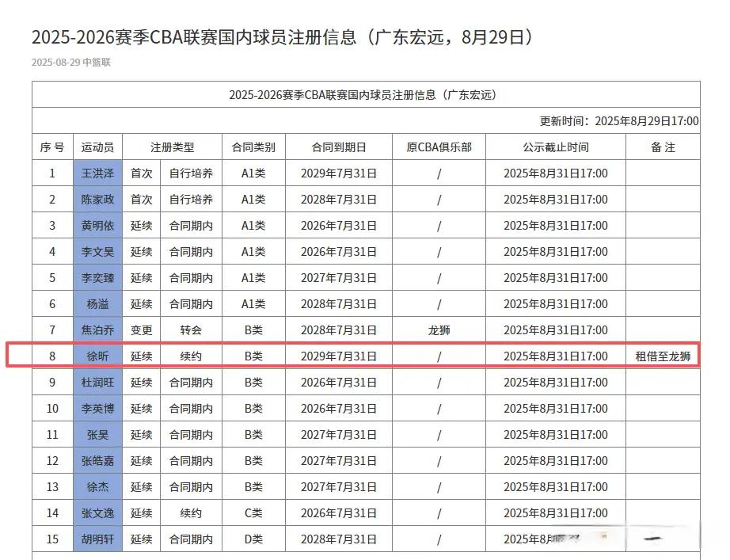Click B类 contract type for 徐杰
Screen dimensions: 730x560
coord(253,487)
